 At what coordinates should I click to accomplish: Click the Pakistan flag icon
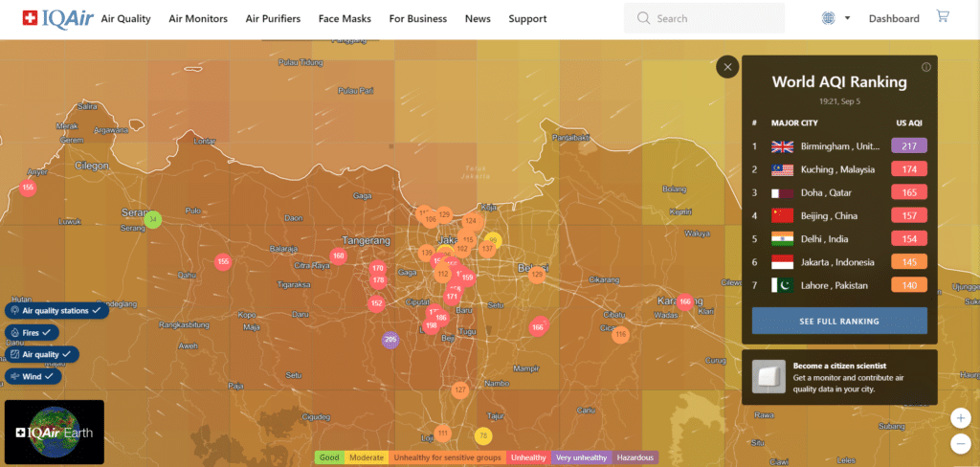783,286
